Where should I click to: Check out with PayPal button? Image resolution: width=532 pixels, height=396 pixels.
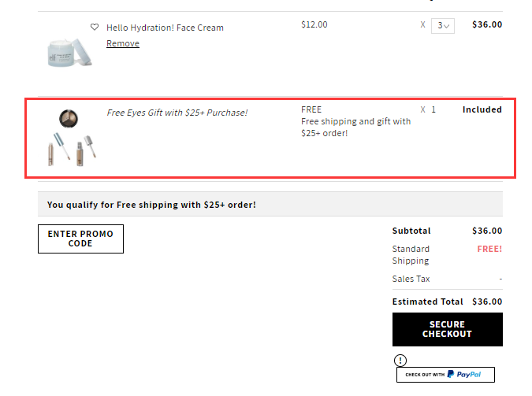(x=445, y=374)
